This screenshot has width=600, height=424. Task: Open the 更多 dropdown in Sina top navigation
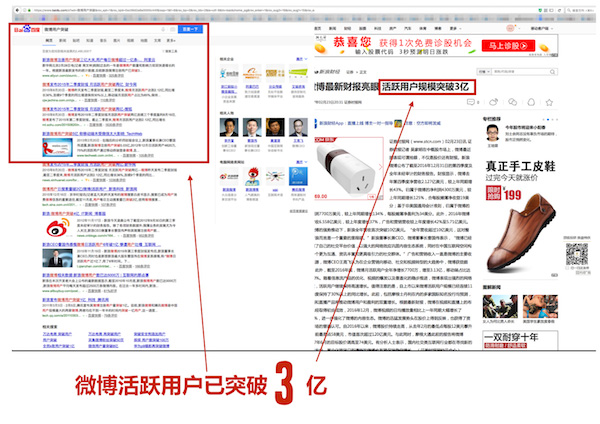(x=455, y=28)
